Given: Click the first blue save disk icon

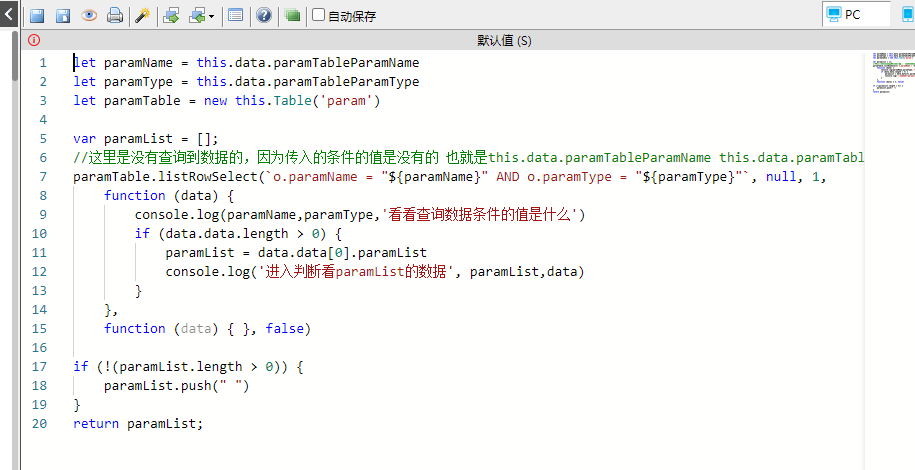Looking at the screenshot, I should 37,16.
